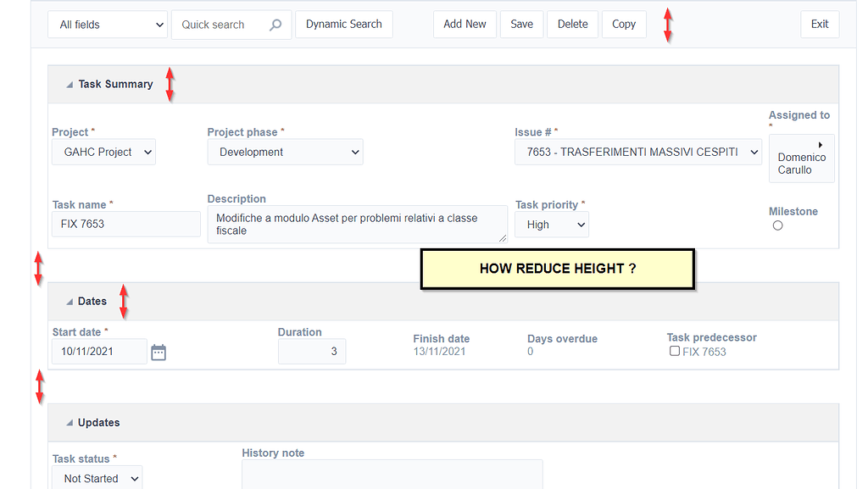
Task: Click the Exit button
Action: pyautogui.click(x=820, y=25)
